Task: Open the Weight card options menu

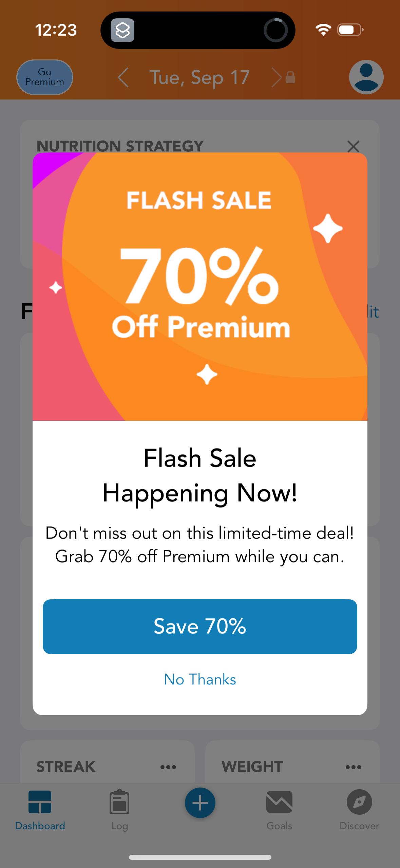Action: (353, 767)
